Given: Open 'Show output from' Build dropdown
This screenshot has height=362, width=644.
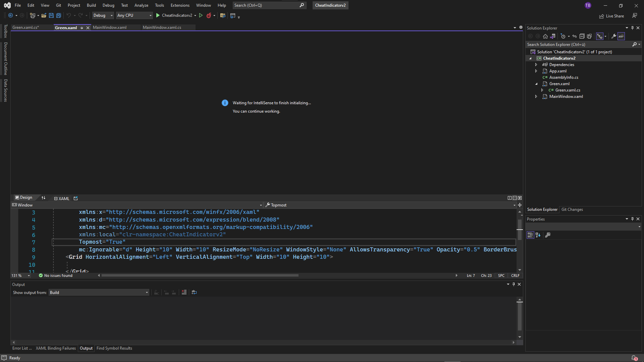Looking at the screenshot, I should point(99,293).
